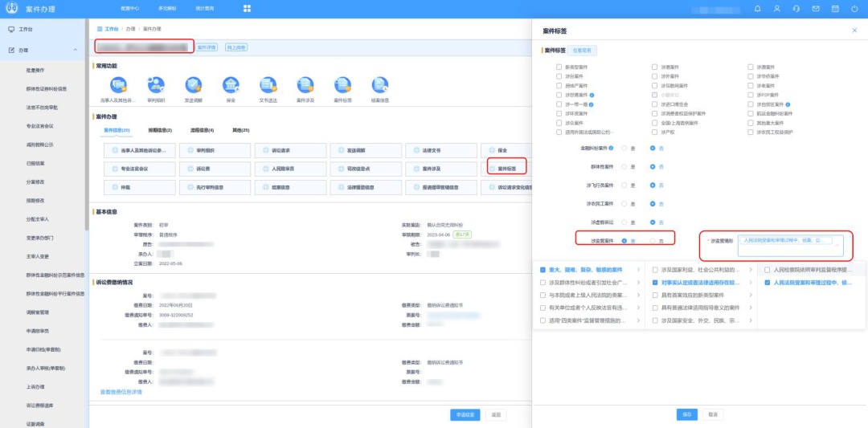Click the 保存 button in dialog
The image size is (868, 428).
click(x=686, y=414)
